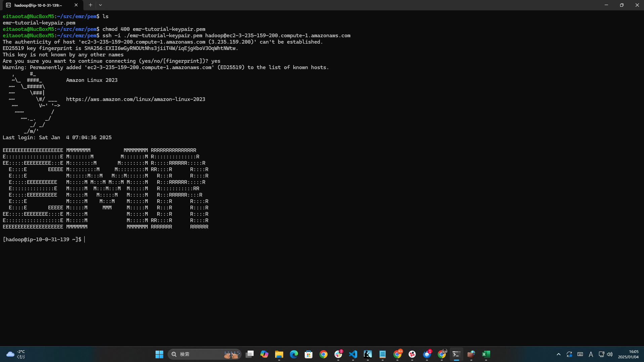The height and width of the screenshot is (362, 644).
Task: Minimize the terminal window
Action: click(x=606, y=5)
